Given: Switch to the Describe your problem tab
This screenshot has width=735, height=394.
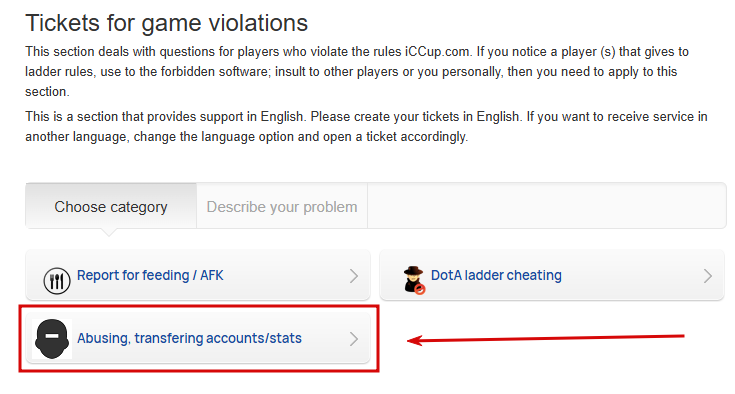Looking at the screenshot, I should pyautogui.click(x=282, y=206).
